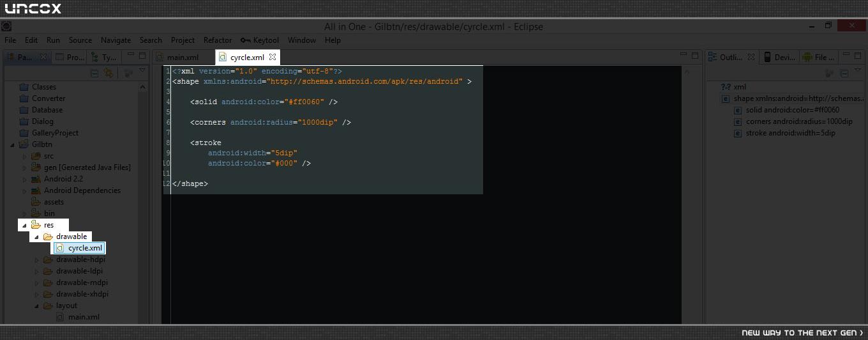Collapse the Gilbtn project node
Image resolution: width=868 pixels, height=340 pixels.
click(13, 144)
